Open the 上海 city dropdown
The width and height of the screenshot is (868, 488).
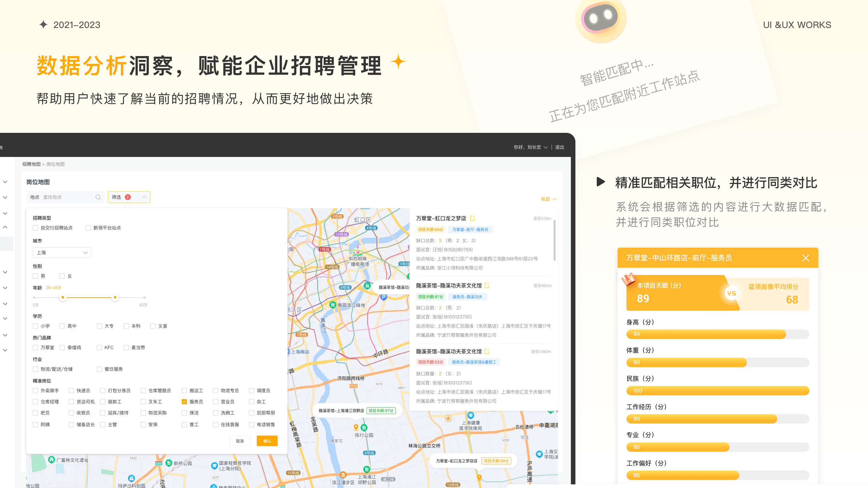pyautogui.click(x=62, y=253)
